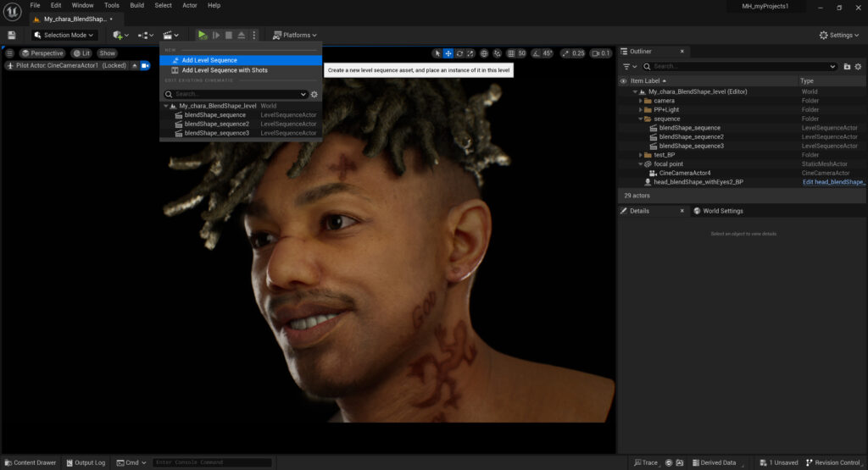Toggle rotation snap angle icon
The width and height of the screenshot is (868, 470).
pyautogui.click(x=537, y=53)
